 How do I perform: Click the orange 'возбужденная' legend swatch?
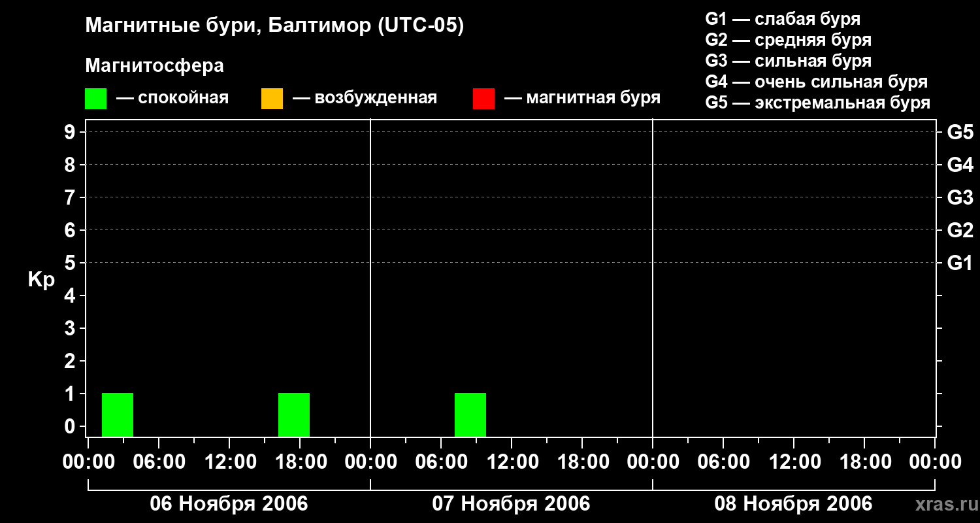[x=272, y=99]
